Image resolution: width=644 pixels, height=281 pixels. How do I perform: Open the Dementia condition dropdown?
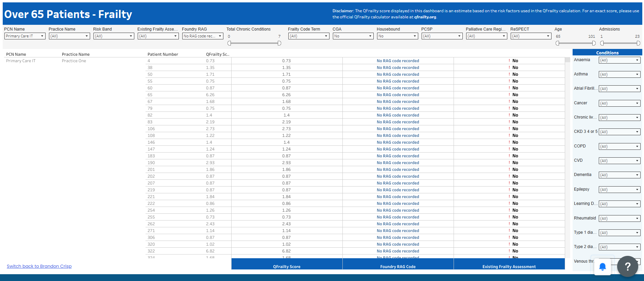tap(619, 175)
